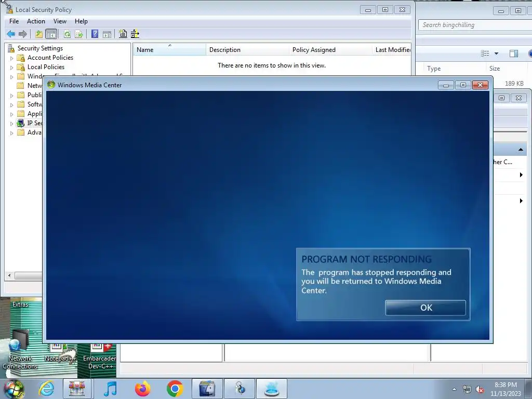Expand the Application Control tree node arrow
Viewport: 532px width, 399px height.
11,114
